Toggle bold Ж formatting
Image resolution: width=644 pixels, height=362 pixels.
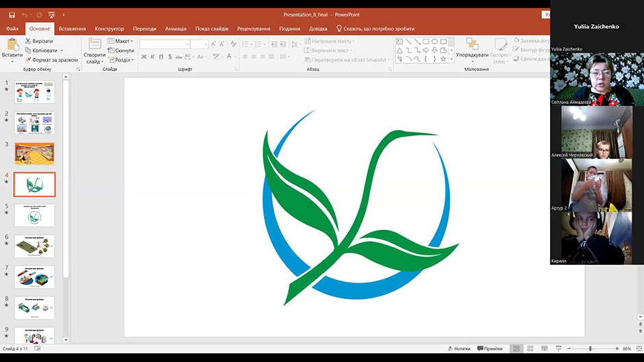tap(144, 57)
